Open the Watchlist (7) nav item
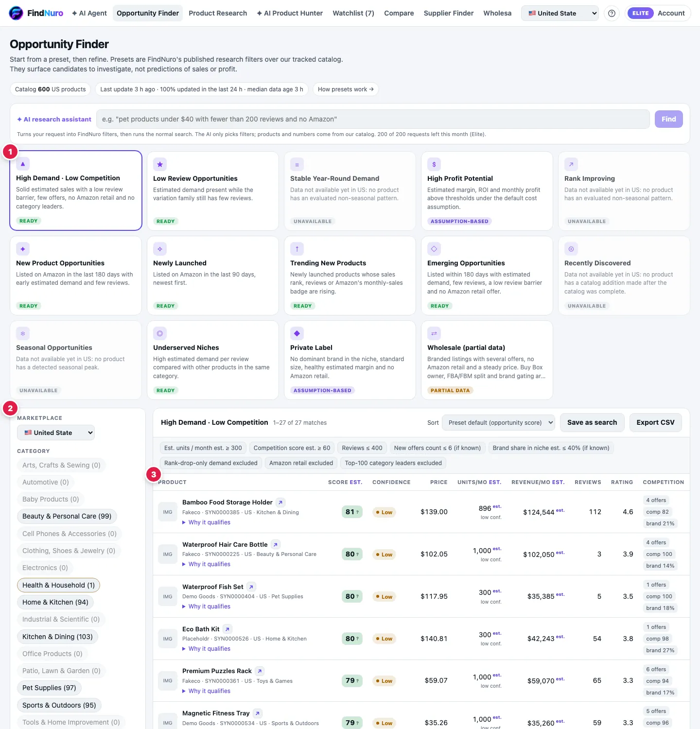Screen dimensions: 700x729 [353, 13]
